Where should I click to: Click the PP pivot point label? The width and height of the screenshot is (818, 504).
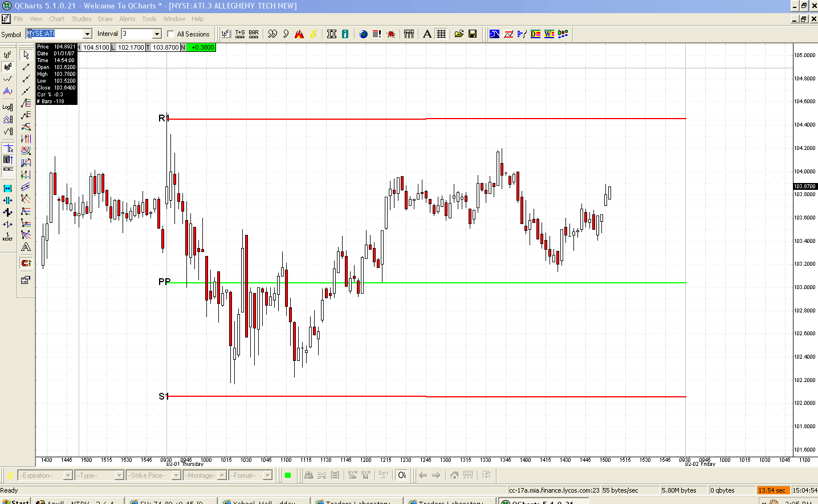[164, 282]
